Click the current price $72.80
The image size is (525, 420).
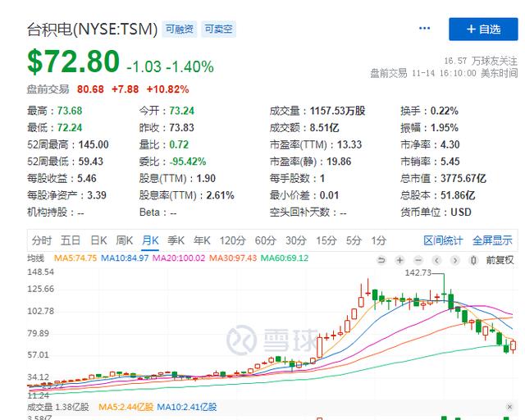point(73,61)
